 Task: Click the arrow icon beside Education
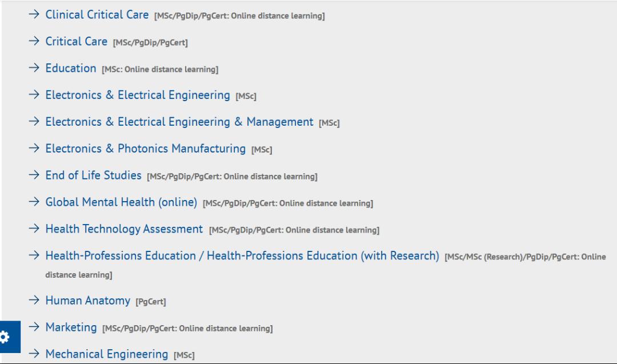tap(35, 69)
